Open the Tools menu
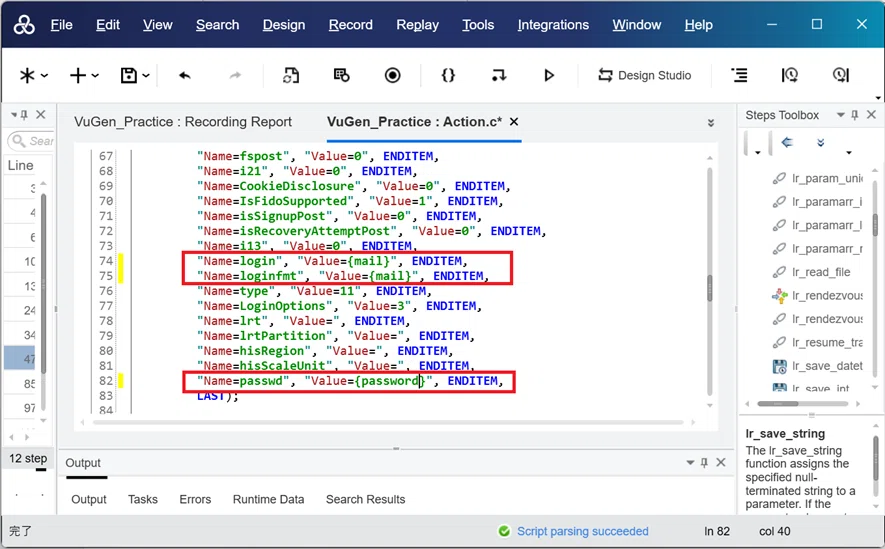885x549 pixels. click(x=478, y=25)
